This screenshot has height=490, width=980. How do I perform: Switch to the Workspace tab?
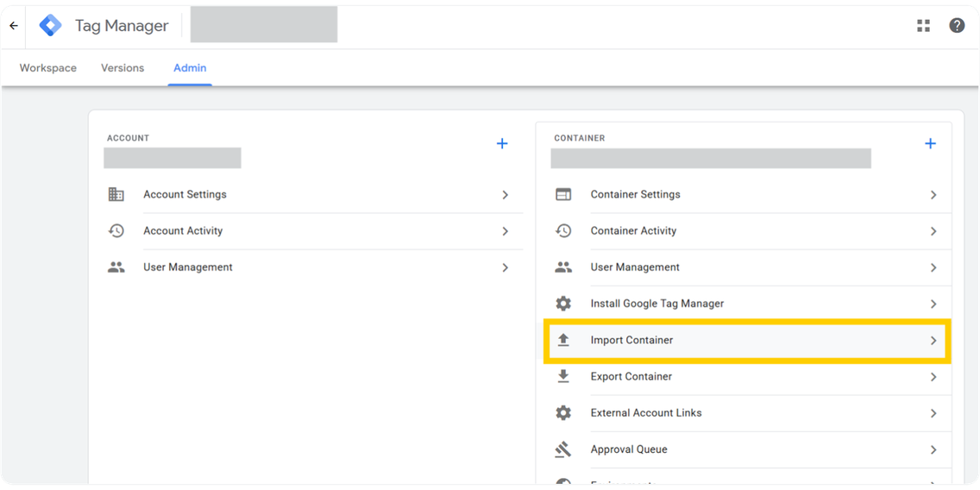point(48,68)
